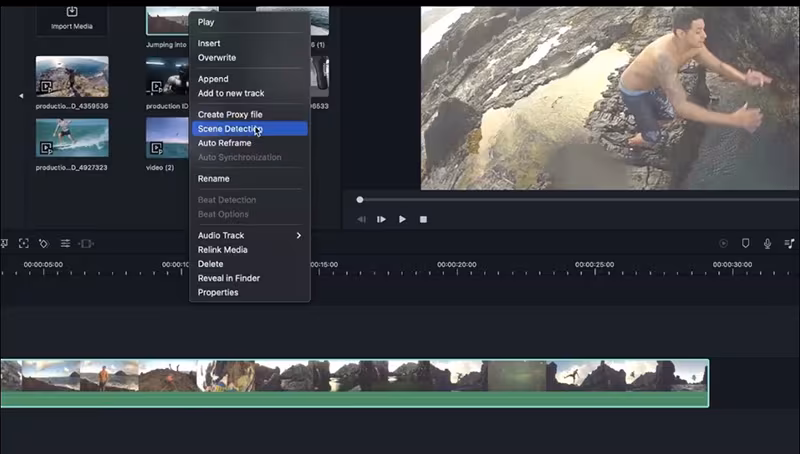Click 00:00:05:00 on the timeline ruler

[43, 265]
